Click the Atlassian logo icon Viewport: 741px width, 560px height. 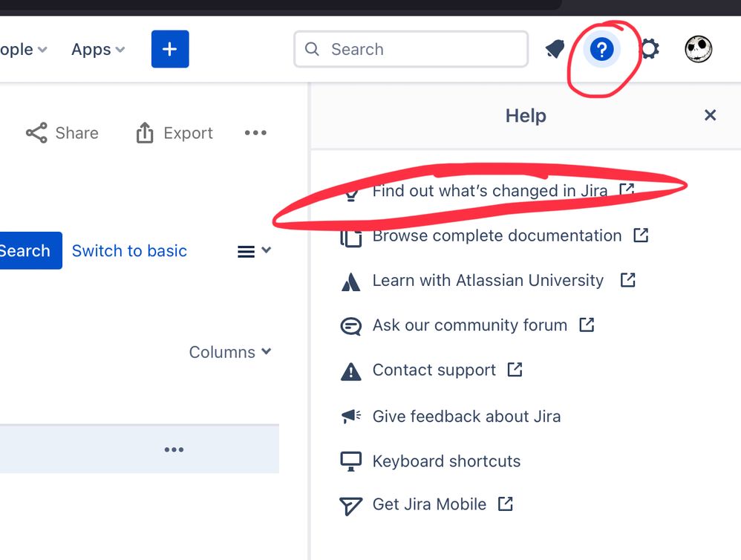click(350, 282)
